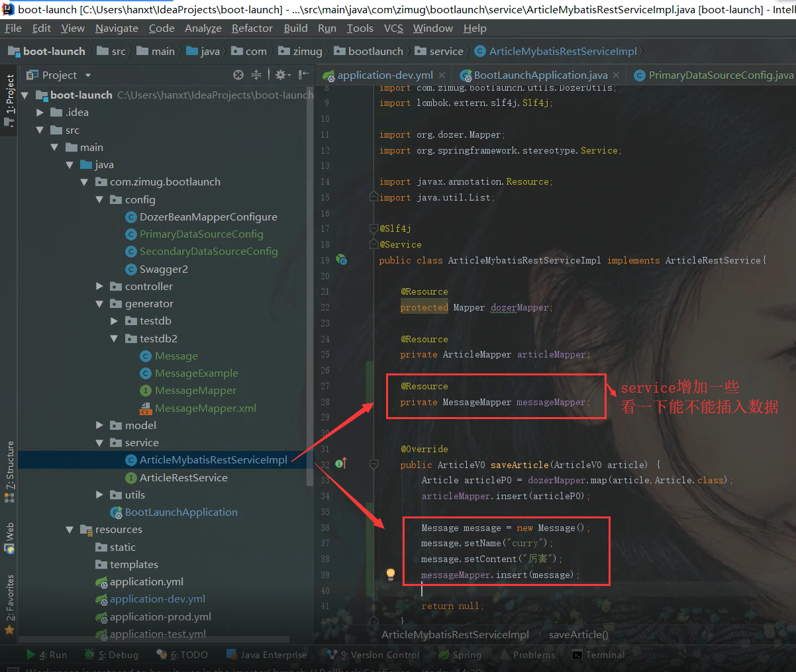796x672 pixels.
Task: Expand the .idea folder
Action: [x=40, y=113]
